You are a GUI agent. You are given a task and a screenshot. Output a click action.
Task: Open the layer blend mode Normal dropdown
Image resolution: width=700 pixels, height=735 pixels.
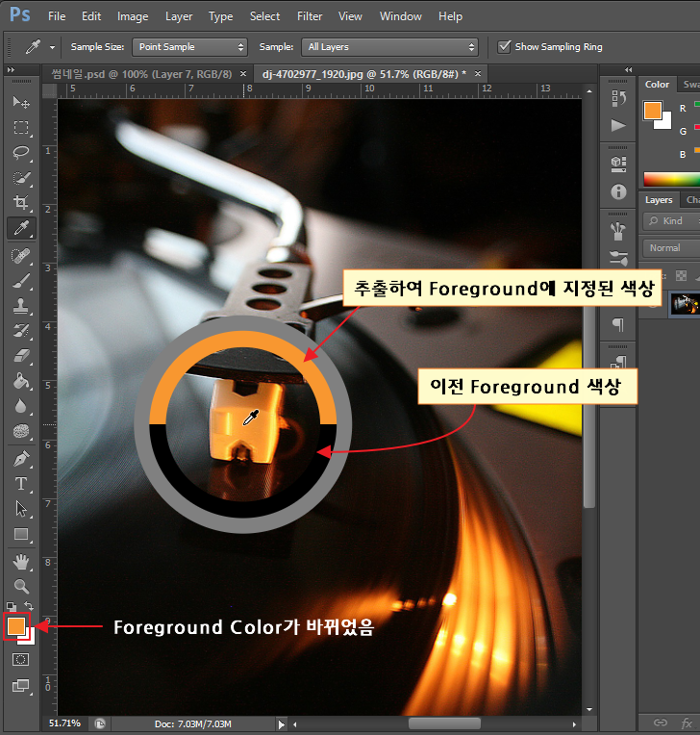point(671,247)
